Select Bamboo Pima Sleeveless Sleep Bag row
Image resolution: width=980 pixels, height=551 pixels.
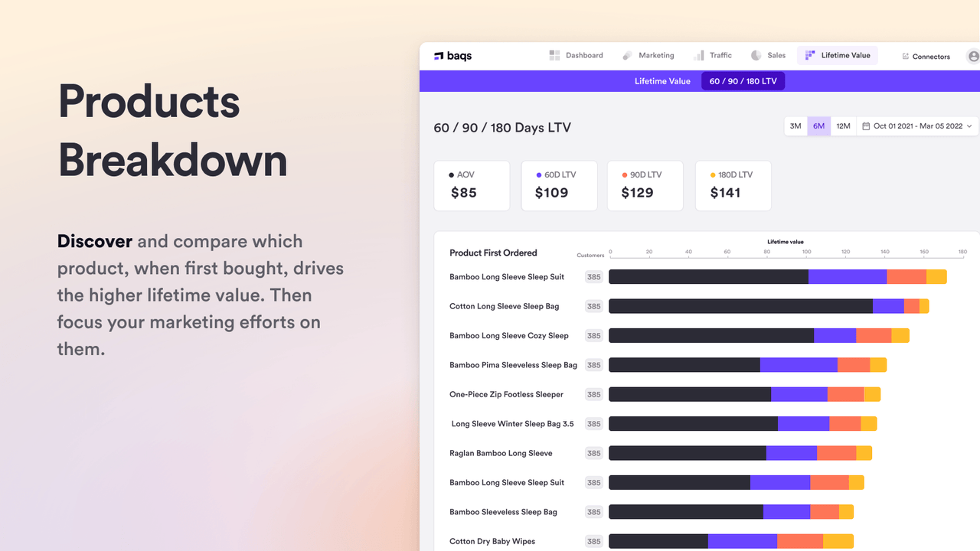[668, 365]
